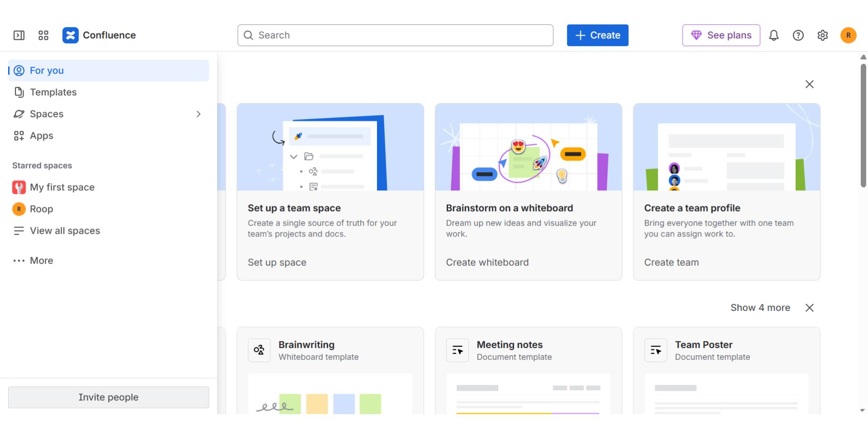Open your profile avatar menu
The height and width of the screenshot is (434, 868).
tap(849, 35)
